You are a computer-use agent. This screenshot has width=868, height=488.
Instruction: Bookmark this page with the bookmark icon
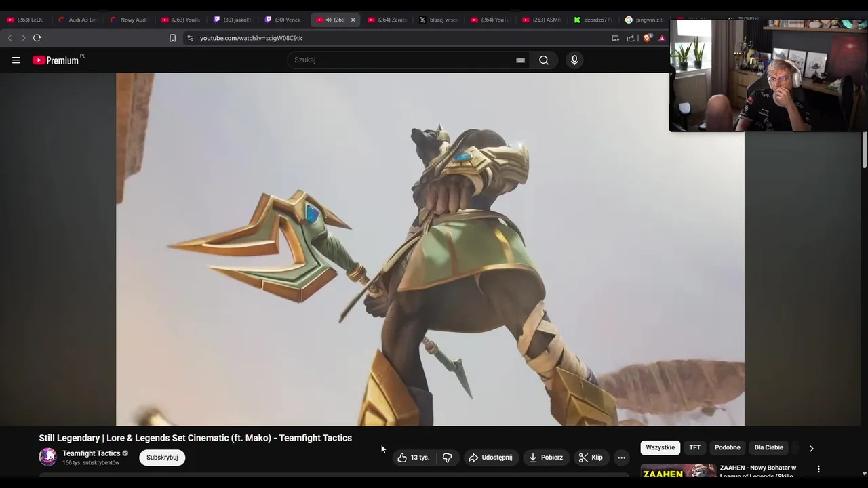click(x=172, y=38)
